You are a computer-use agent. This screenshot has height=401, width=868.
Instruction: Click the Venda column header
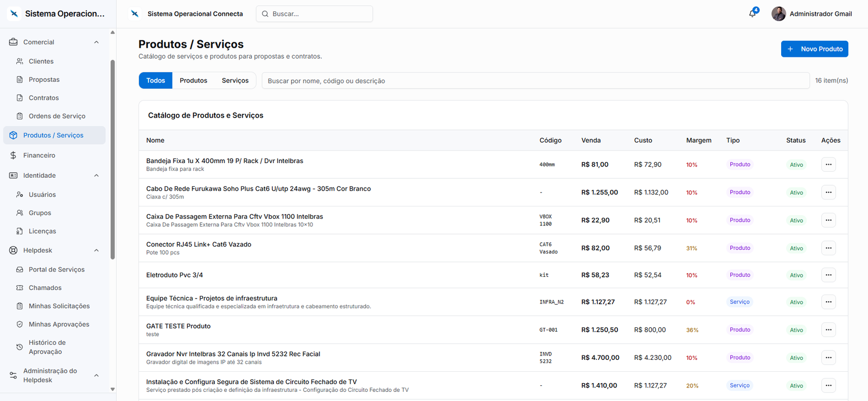pos(591,140)
